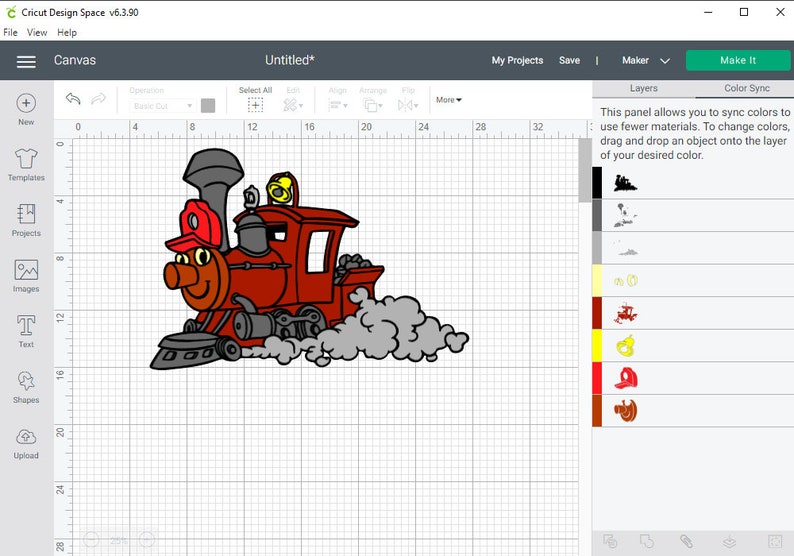
Task: Click the Slice icon at panel bottom
Action: 610,541
